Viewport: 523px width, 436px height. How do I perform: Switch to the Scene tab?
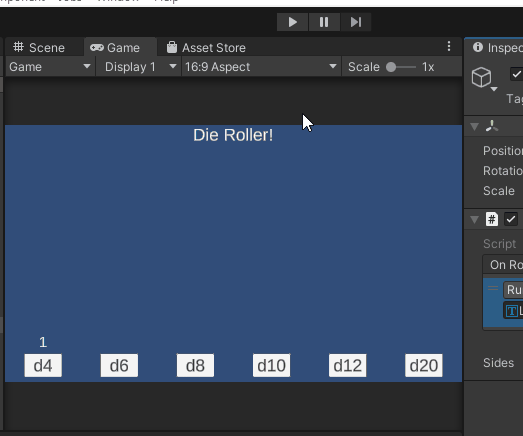coord(39,48)
